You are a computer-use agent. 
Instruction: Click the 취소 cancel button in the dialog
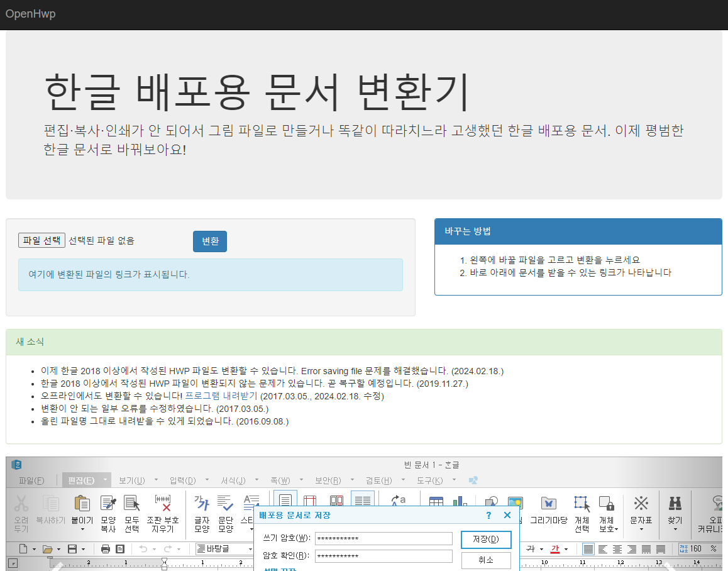pyautogui.click(x=485, y=560)
